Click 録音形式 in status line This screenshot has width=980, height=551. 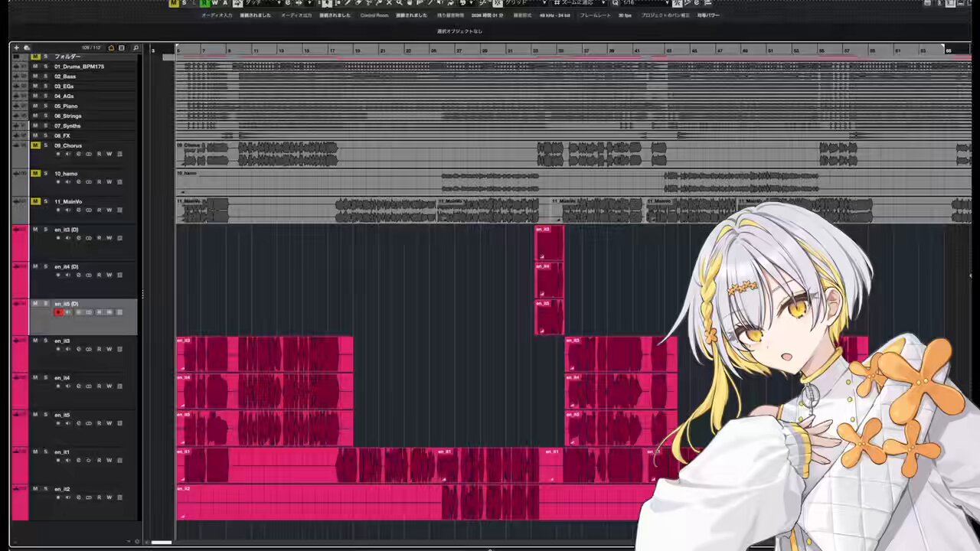[x=522, y=15]
